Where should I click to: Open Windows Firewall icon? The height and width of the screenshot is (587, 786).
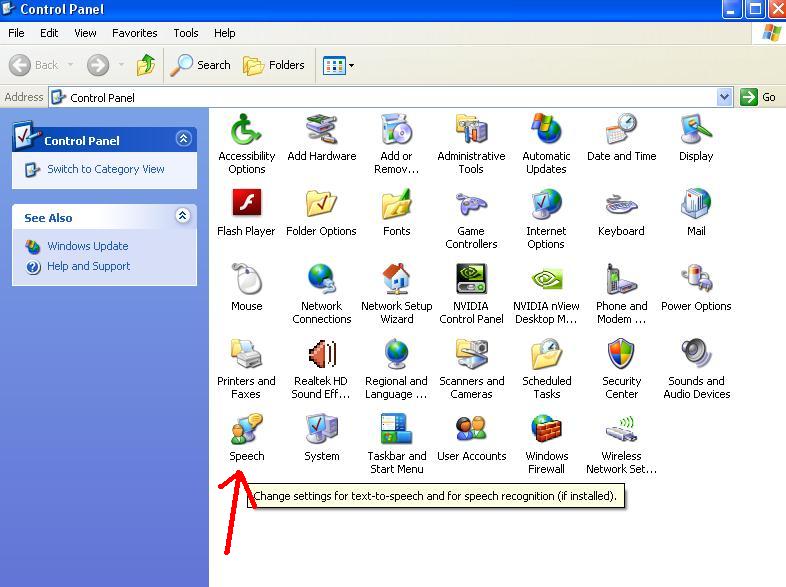[546, 429]
